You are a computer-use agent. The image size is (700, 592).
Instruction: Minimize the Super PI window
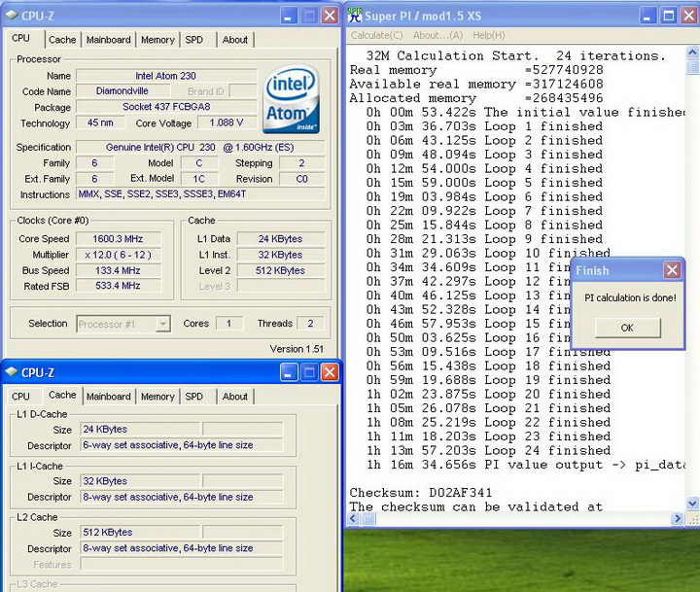647,16
